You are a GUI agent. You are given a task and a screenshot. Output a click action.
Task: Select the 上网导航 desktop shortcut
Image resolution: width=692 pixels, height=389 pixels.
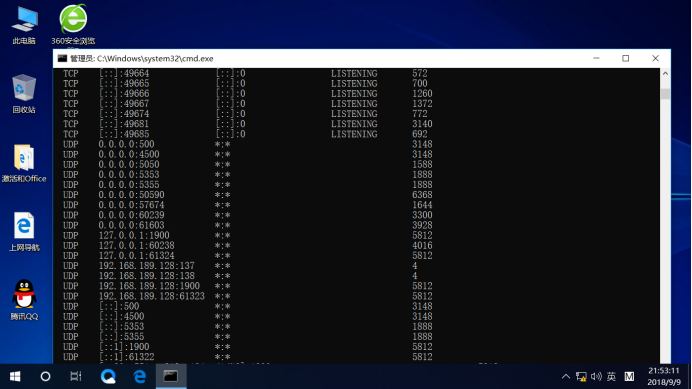tap(24, 232)
